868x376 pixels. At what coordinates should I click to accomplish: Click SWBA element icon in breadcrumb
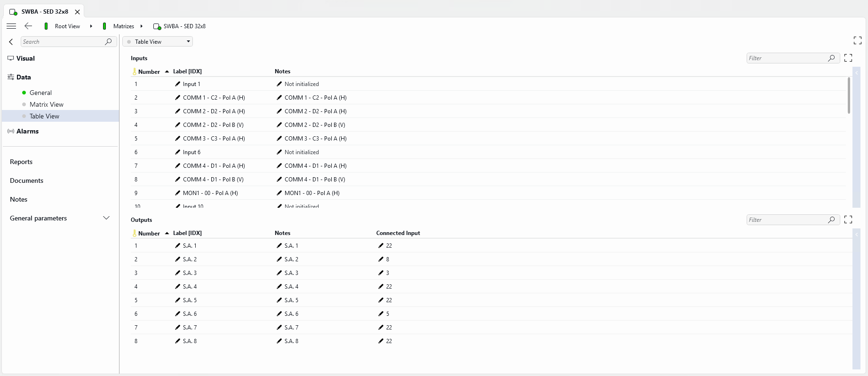(157, 27)
